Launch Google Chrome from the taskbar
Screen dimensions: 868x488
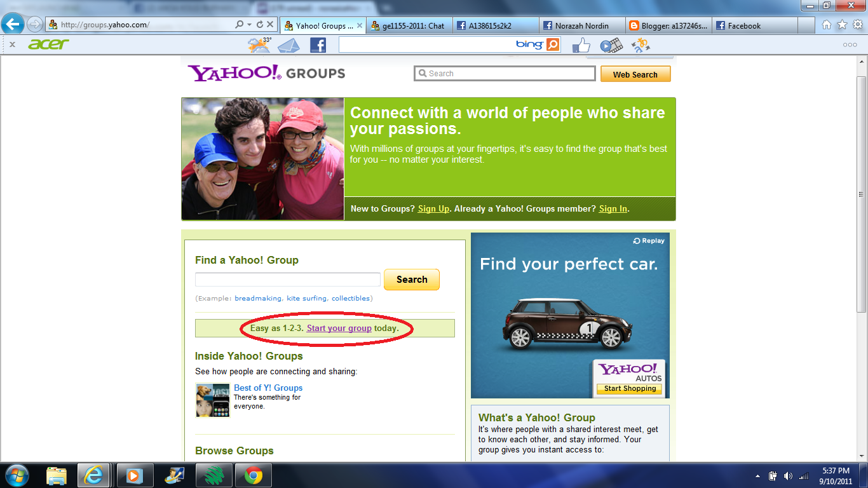pyautogui.click(x=254, y=475)
